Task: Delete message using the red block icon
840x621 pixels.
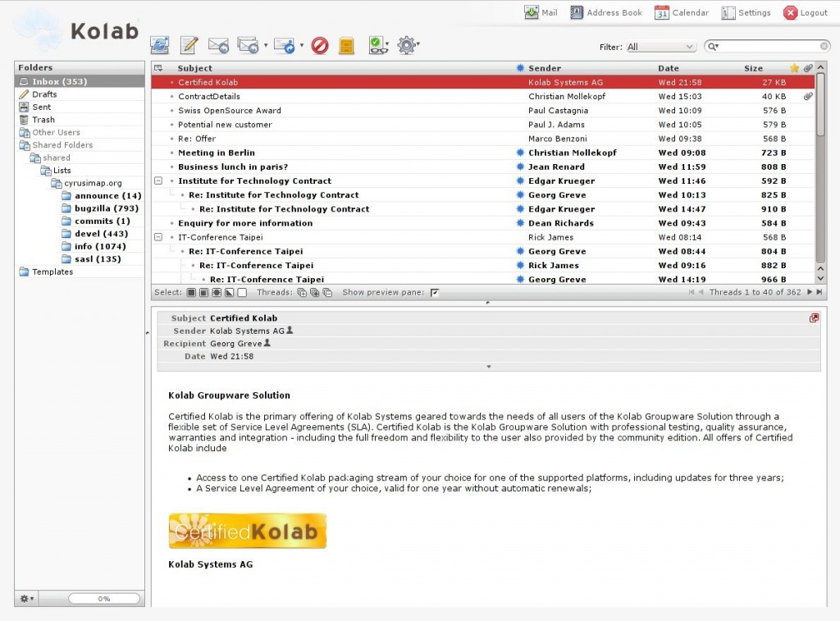Action: (x=320, y=46)
